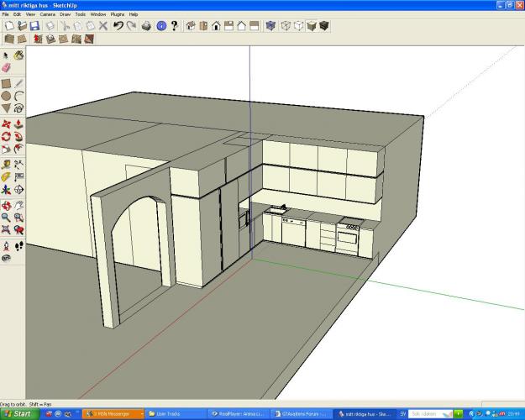Image resolution: width=525 pixels, height=420 pixels.
Task: Toggle X-ray face style
Action: 270,26
